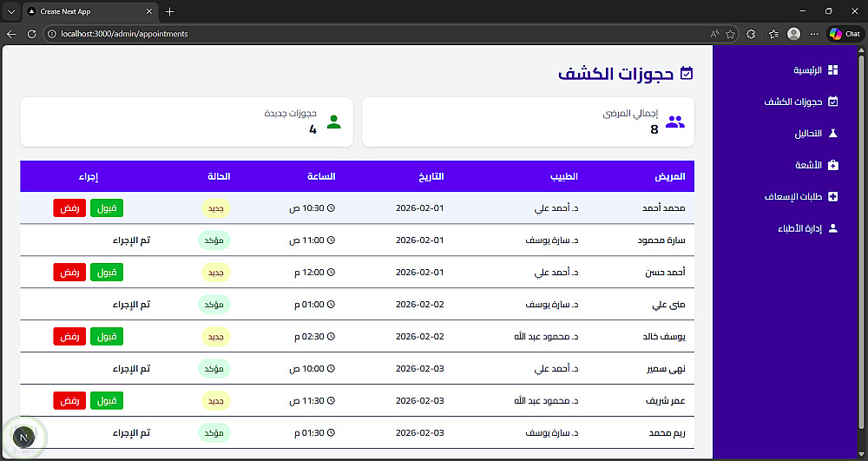868x461 pixels.
Task: Reject عمر شريف appointment with رفض
Action: pyautogui.click(x=69, y=401)
